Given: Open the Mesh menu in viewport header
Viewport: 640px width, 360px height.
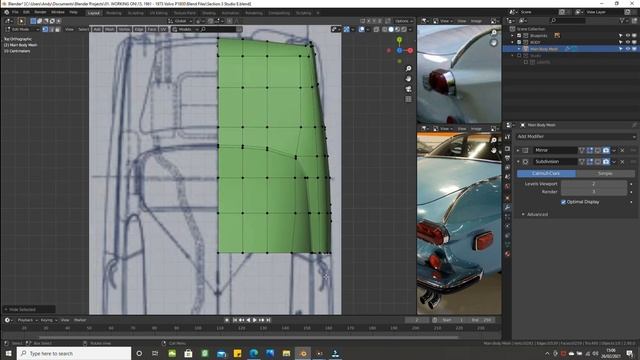Looking at the screenshot, I should point(110,29).
